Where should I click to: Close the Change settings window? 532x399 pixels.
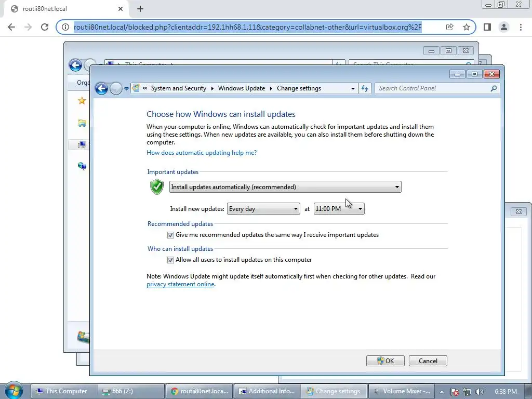coord(491,74)
